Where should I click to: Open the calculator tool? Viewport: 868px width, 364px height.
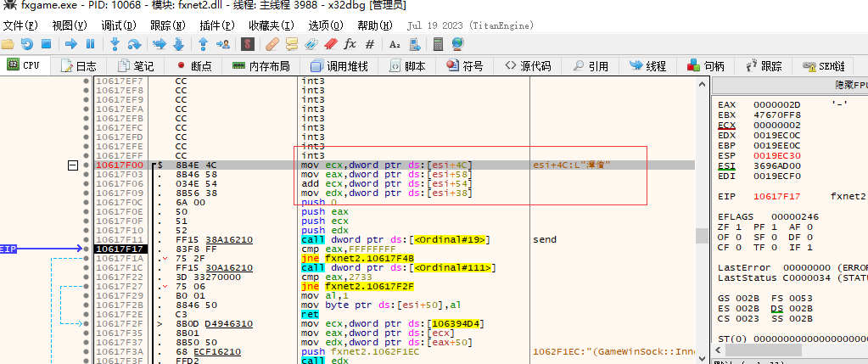point(439,44)
